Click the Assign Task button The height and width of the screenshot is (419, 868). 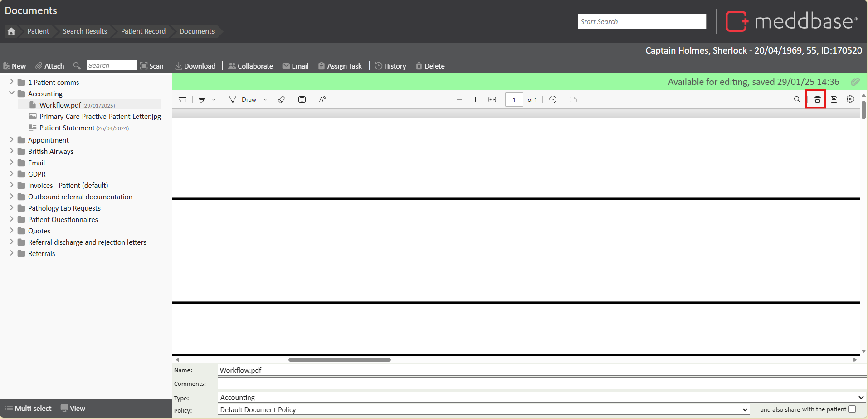(340, 66)
